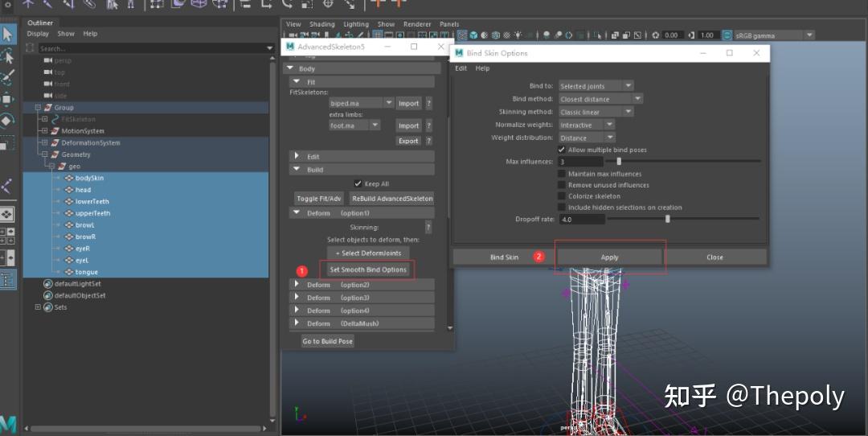Viewport: 868px width, 436px height.
Task: Open the Shading menu in viewport
Action: (x=321, y=24)
